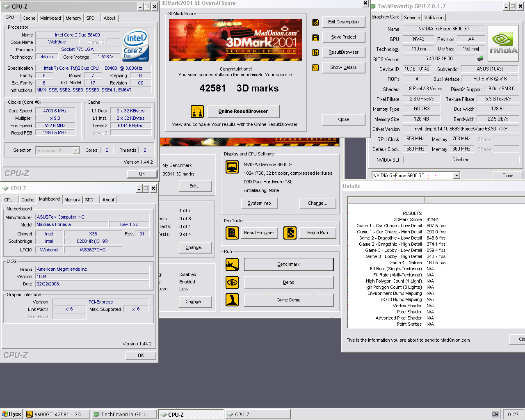Click the system clock showing 0:27
The image size is (525, 420).
click(513, 414)
